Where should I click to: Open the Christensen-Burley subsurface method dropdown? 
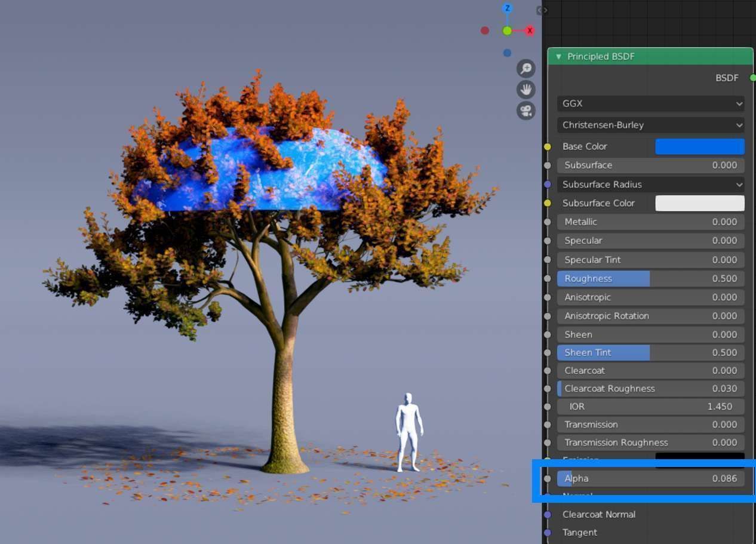point(651,125)
